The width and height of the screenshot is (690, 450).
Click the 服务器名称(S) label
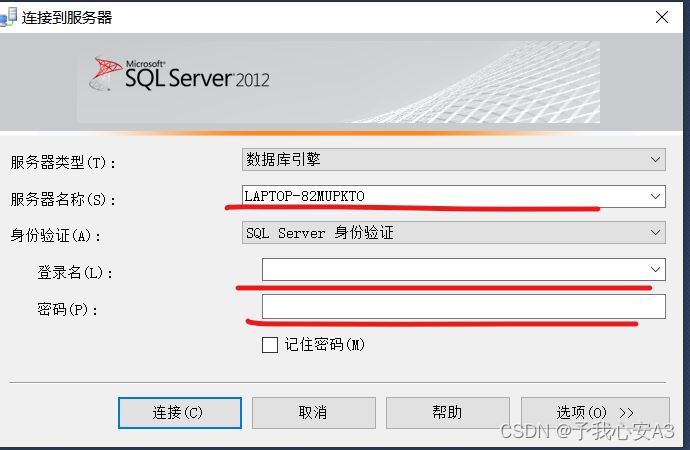(x=63, y=199)
